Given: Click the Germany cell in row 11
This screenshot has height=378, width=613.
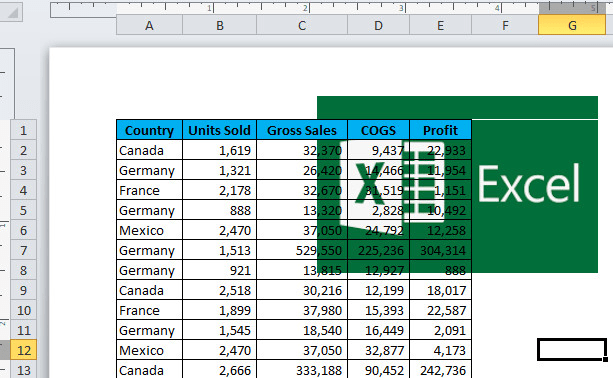Looking at the screenshot, I should click(149, 330).
